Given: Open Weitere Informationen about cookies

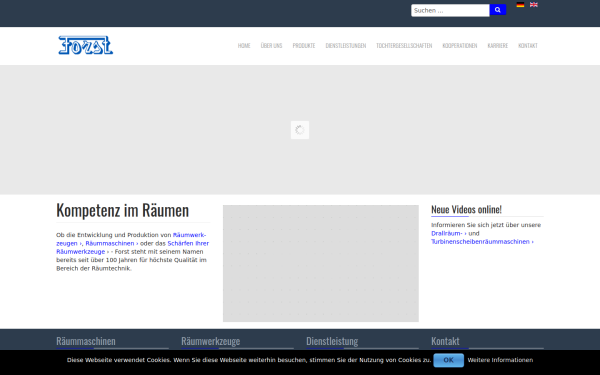Looking at the screenshot, I should pyautogui.click(x=500, y=360).
